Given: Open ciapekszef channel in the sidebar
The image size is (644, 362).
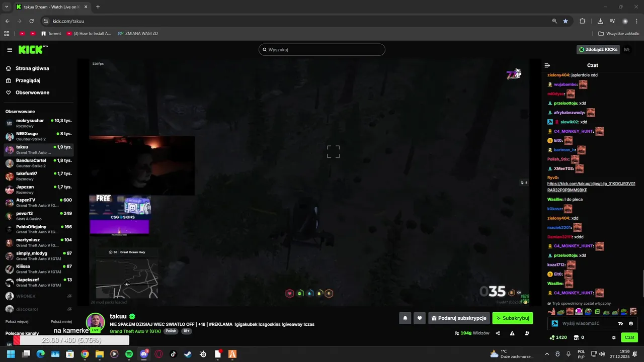Looking at the screenshot, I should [x=39, y=283].
